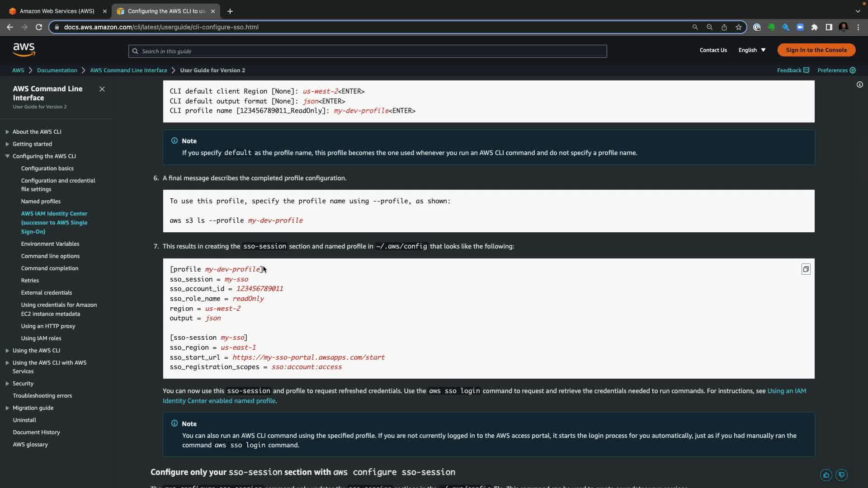Viewport: 868px width, 488px height.
Task: Collapse the Configuring the AWS CLI section
Action: point(7,156)
